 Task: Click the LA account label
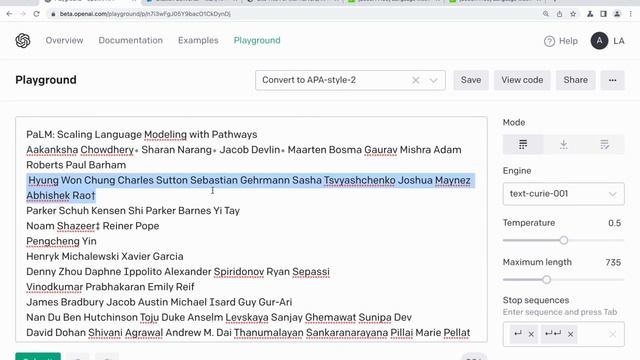click(619, 41)
